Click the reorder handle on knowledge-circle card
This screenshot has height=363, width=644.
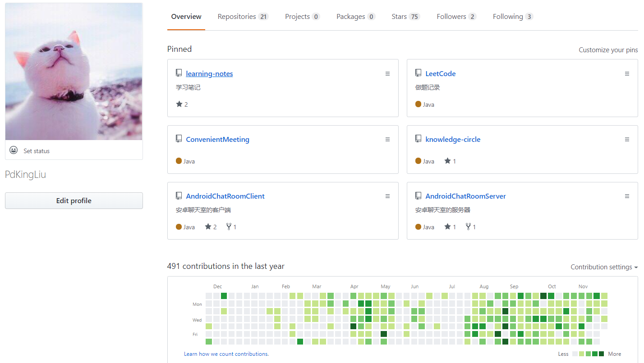point(627,139)
